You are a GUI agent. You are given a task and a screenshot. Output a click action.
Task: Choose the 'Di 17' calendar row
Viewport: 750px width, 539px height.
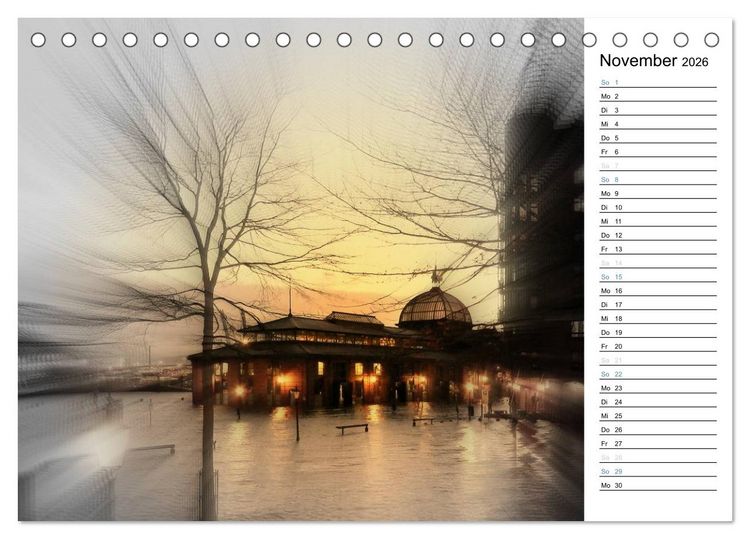click(658, 304)
